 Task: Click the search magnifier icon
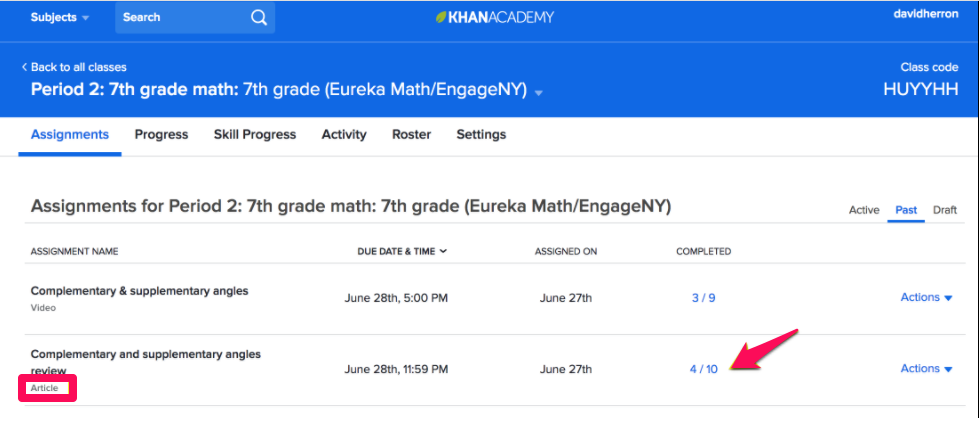[x=259, y=17]
